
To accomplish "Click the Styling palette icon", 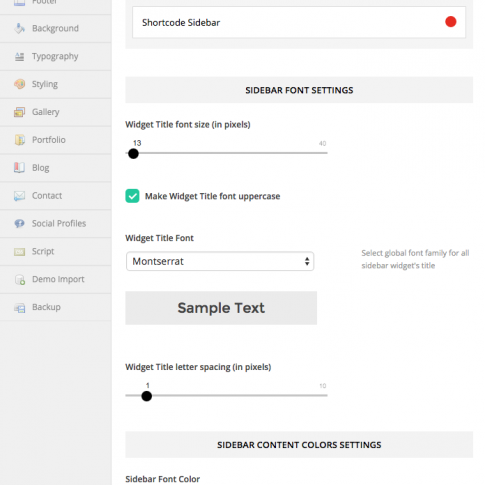I will [x=19, y=84].
